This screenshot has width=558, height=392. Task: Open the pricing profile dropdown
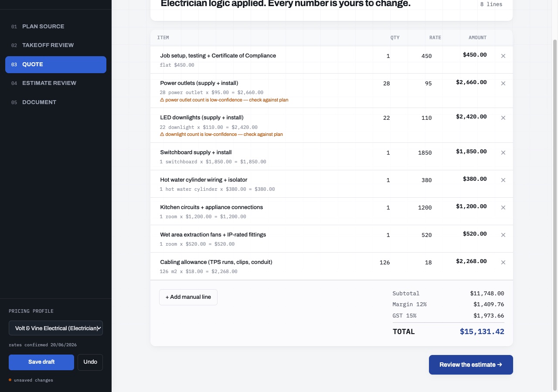[56, 328]
